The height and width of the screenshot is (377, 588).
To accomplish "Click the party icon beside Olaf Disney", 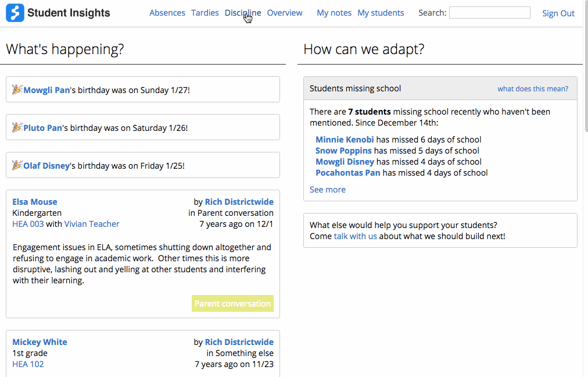I will tap(17, 165).
